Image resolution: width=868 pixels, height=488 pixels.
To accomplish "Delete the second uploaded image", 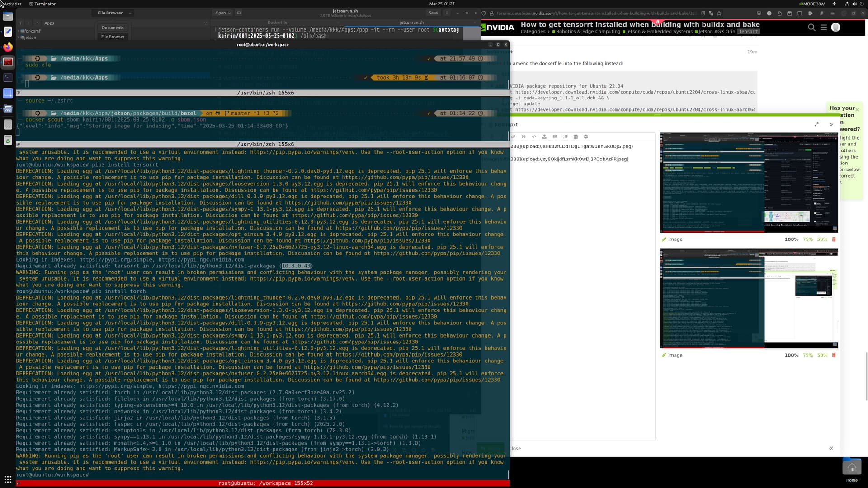I will point(834,355).
